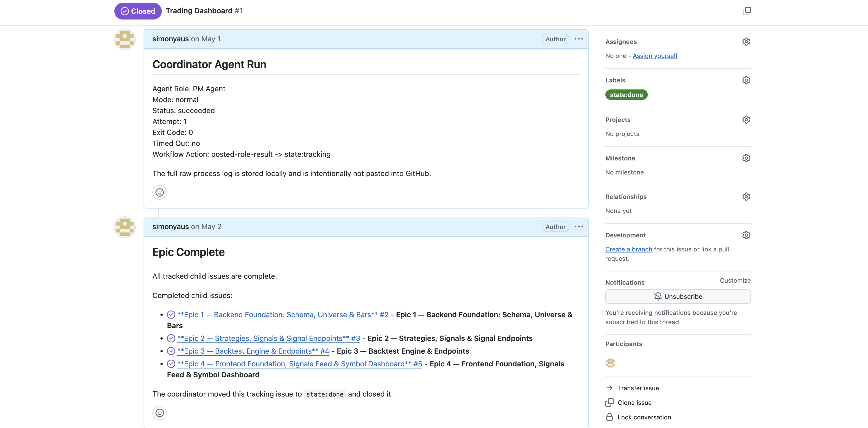
Task: Click the Closed status badge
Action: [138, 11]
